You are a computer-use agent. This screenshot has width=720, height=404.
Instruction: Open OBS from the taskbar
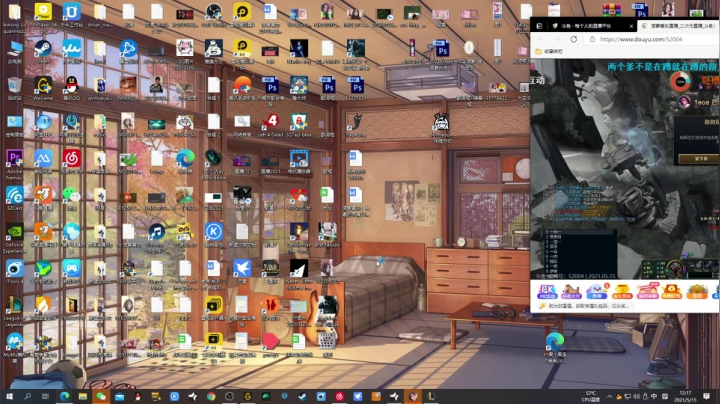[x=229, y=396]
